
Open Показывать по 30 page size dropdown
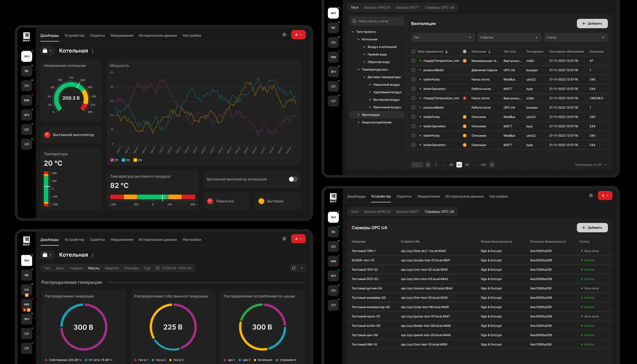click(x=590, y=164)
